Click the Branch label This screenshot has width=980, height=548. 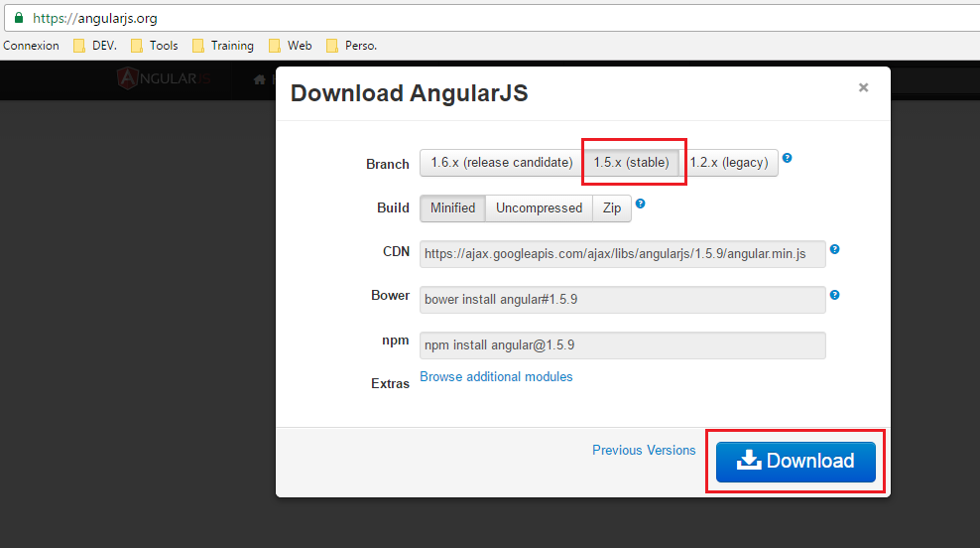tap(388, 164)
